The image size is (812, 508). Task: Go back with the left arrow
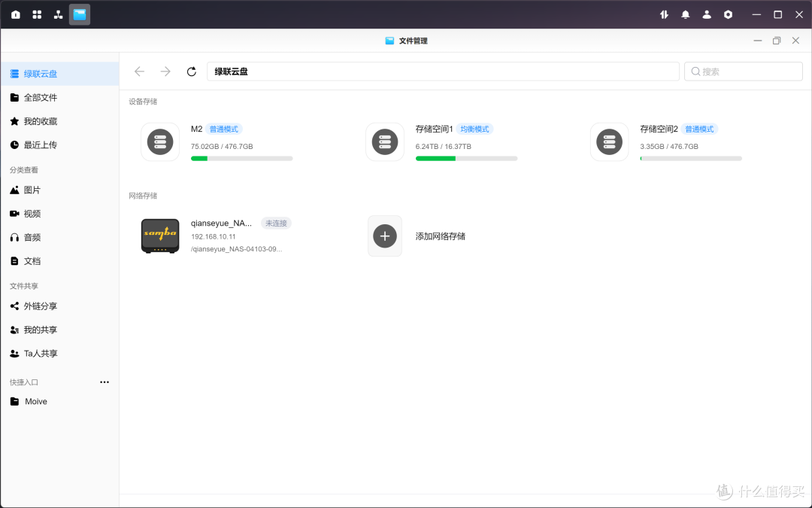[139, 71]
